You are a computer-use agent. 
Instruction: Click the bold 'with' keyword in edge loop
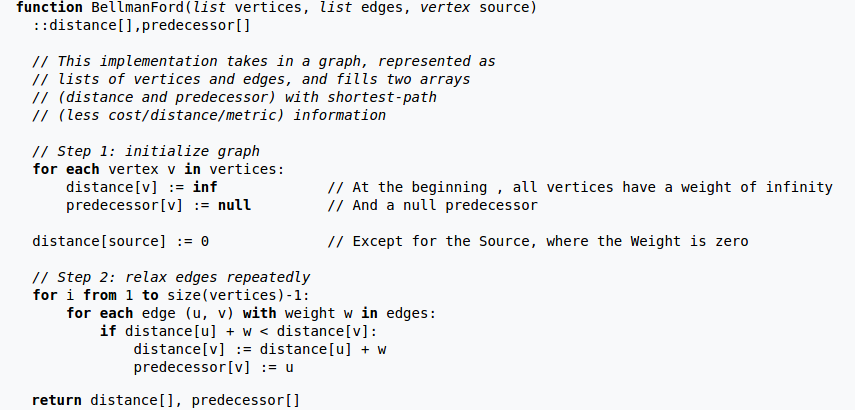pyautogui.click(x=260, y=313)
